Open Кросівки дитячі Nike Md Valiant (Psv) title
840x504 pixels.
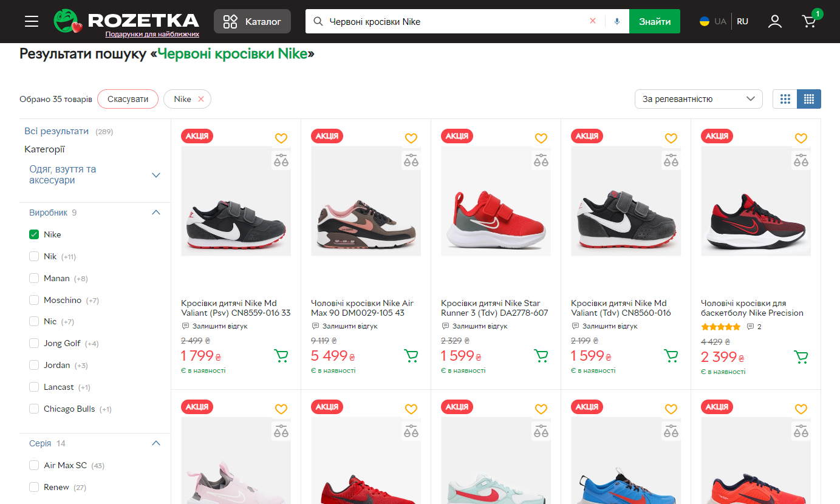pyautogui.click(x=236, y=308)
